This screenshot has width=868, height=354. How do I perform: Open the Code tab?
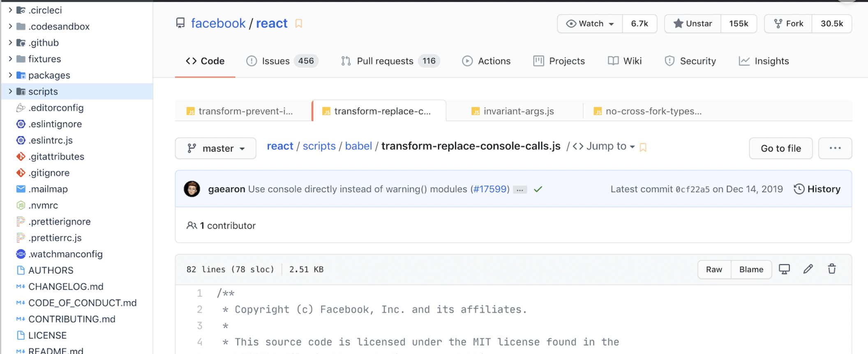(x=205, y=61)
